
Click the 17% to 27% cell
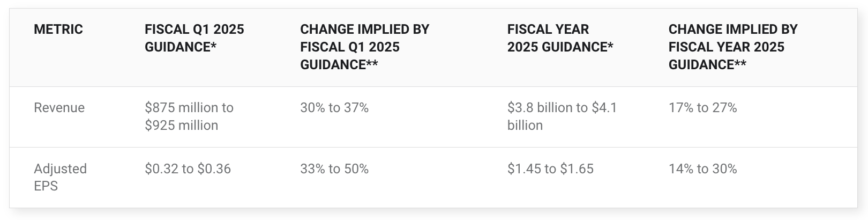pyautogui.click(x=703, y=108)
